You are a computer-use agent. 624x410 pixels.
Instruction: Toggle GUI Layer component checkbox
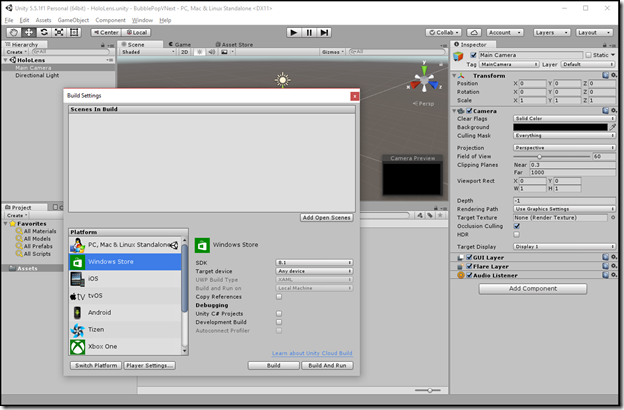469,257
